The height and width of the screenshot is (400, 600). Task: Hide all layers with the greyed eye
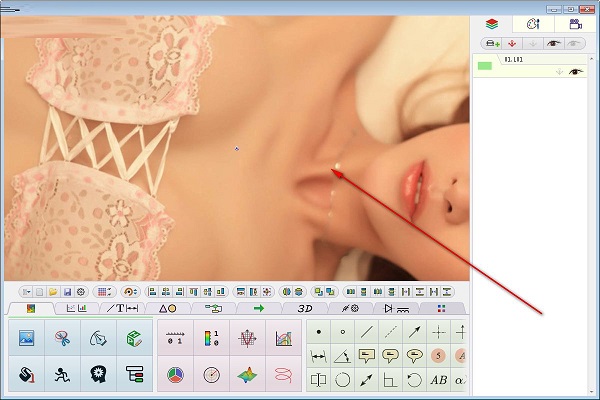tap(572, 44)
